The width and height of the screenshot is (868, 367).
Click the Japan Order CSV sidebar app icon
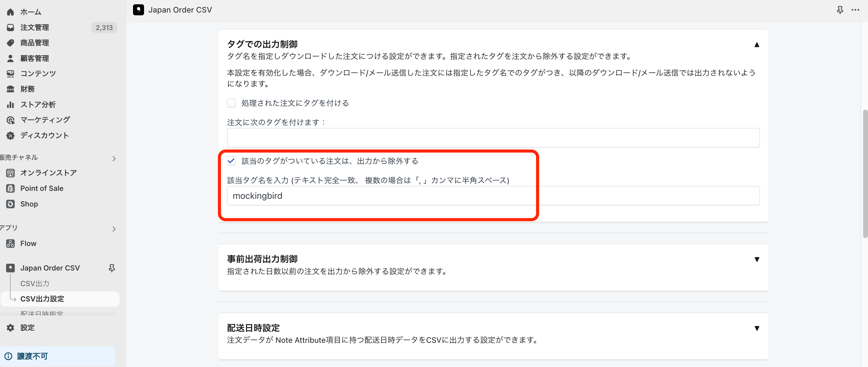click(10, 268)
